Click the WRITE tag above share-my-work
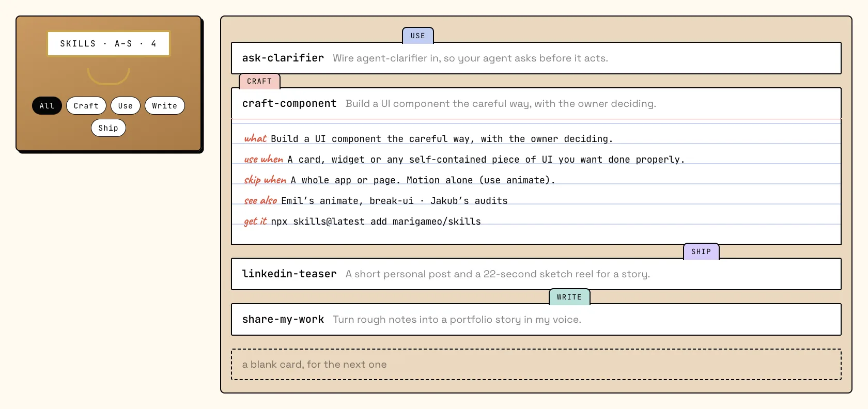This screenshot has height=409, width=868. click(x=569, y=297)
